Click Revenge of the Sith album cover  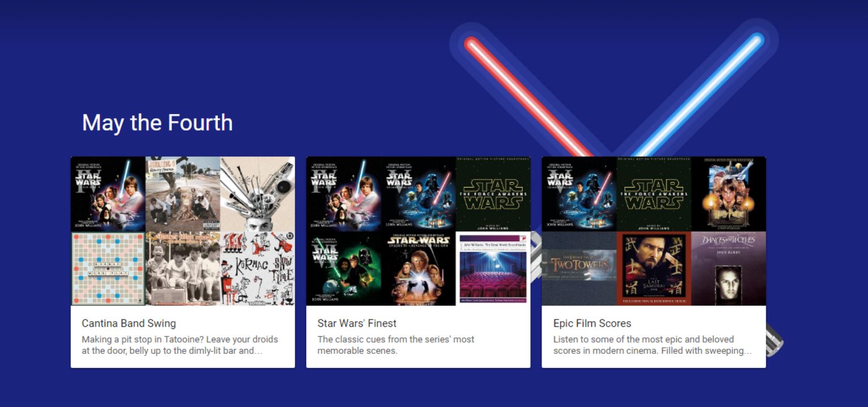pyautogui.click(x=418, y=269)
